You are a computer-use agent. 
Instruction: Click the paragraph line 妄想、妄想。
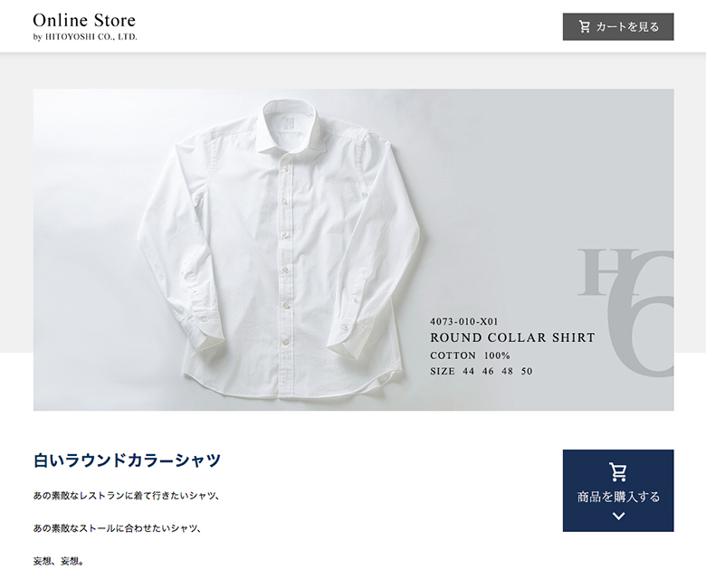tap(59, 561)
